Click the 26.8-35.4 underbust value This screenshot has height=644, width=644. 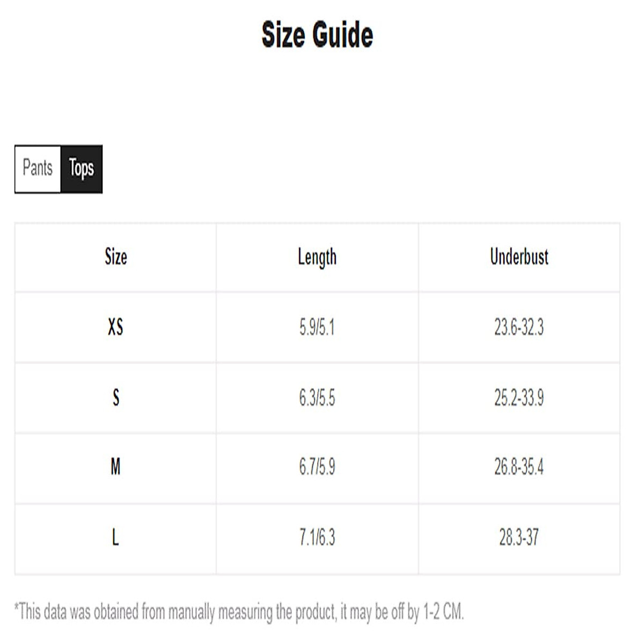519,467
